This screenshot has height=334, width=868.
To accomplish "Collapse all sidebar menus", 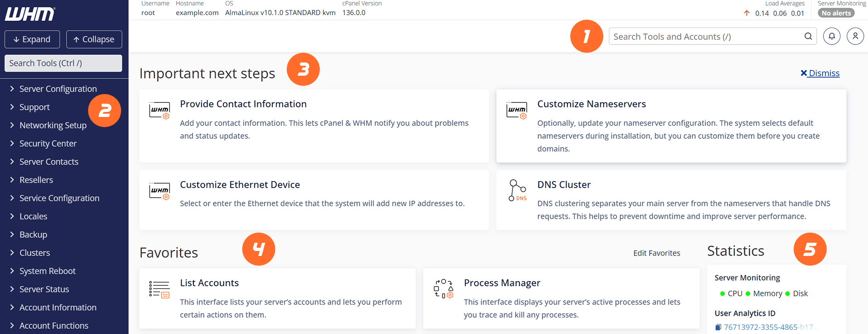I will coord(94,39).
